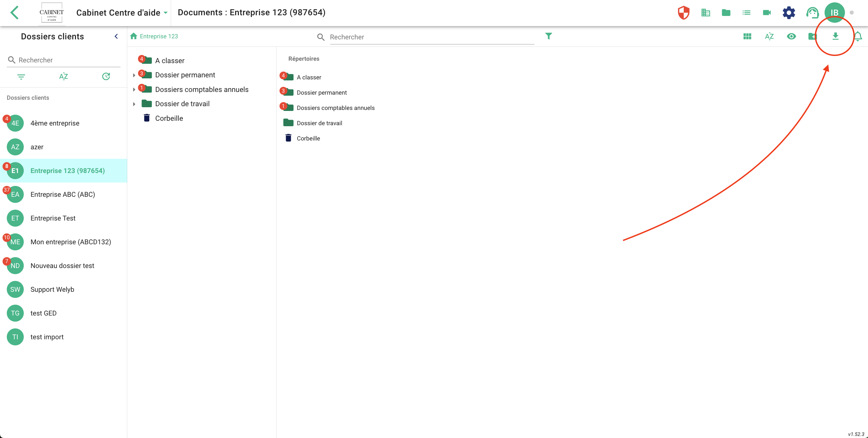Select Dossiers comptables annuels in the tree

point(202,90)
